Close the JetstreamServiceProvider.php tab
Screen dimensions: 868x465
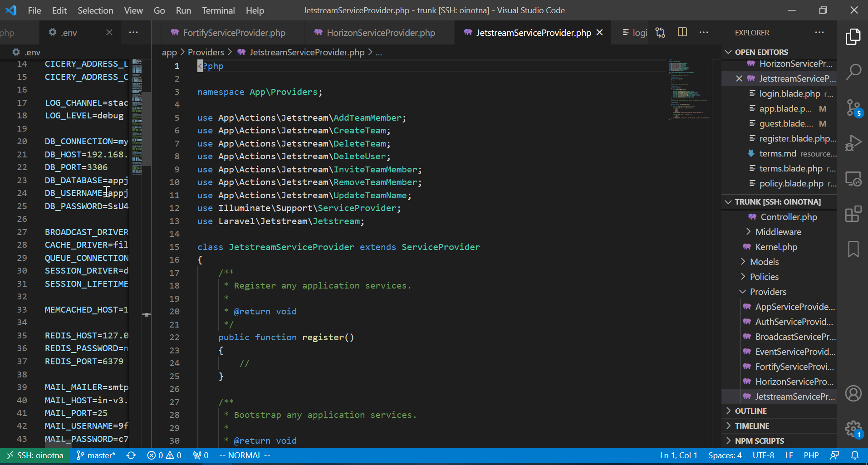(x=600, y=33)
